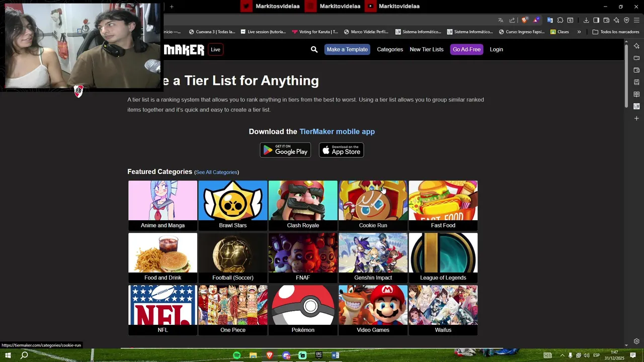Screen dimensions: 644x362
Task: Switch to third Markitosvidelaa YouTube tab
Action: (393, 6)
